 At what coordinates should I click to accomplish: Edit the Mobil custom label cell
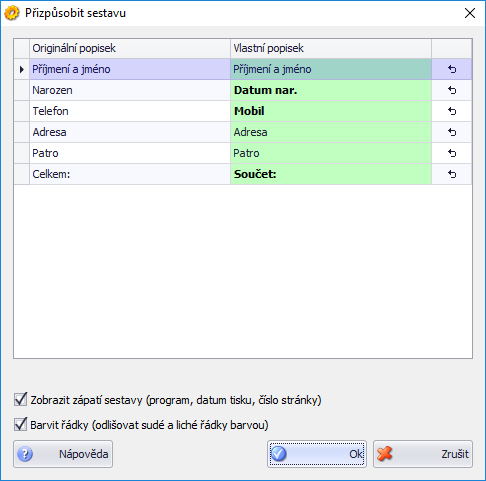(x=331, y=111)
